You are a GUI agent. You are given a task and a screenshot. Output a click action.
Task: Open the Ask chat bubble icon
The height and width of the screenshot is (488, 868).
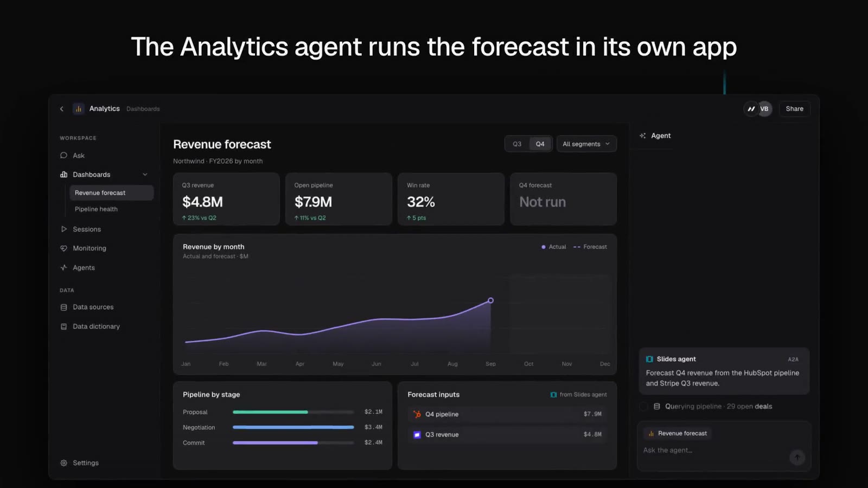(x=63, y=156)
